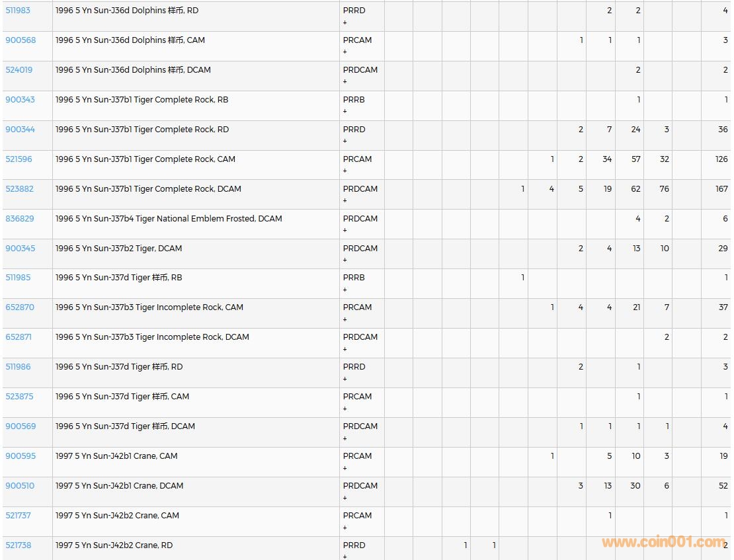Click total 167 in Tiger Complete Rock DCAM row
The image size is (734, 560).
[x=721, y=189]
